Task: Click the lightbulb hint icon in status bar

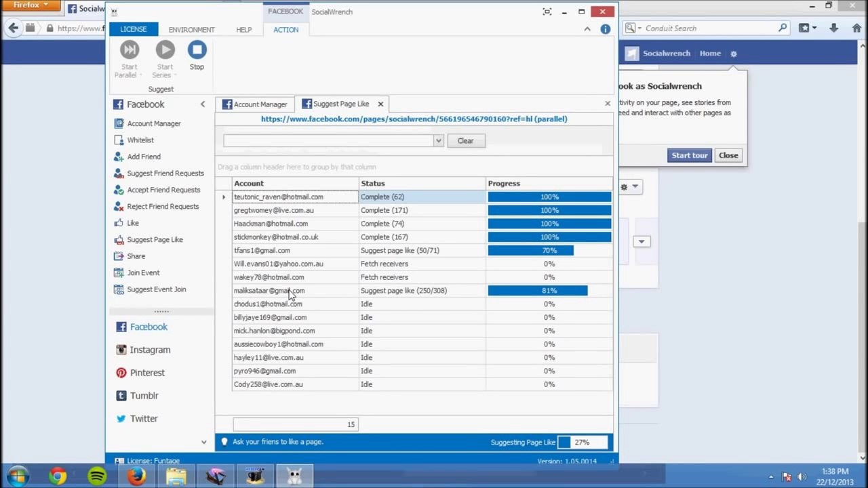Action: tap(224, 442)
